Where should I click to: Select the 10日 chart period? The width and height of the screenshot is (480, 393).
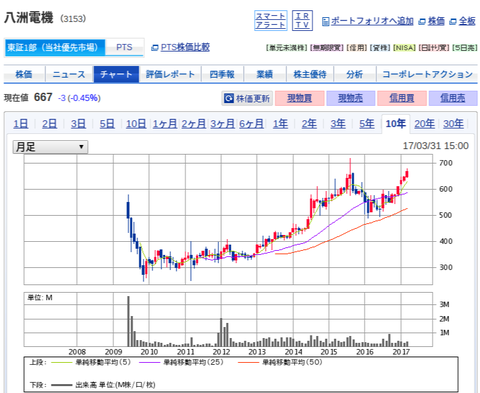click(x=136, y=124)
